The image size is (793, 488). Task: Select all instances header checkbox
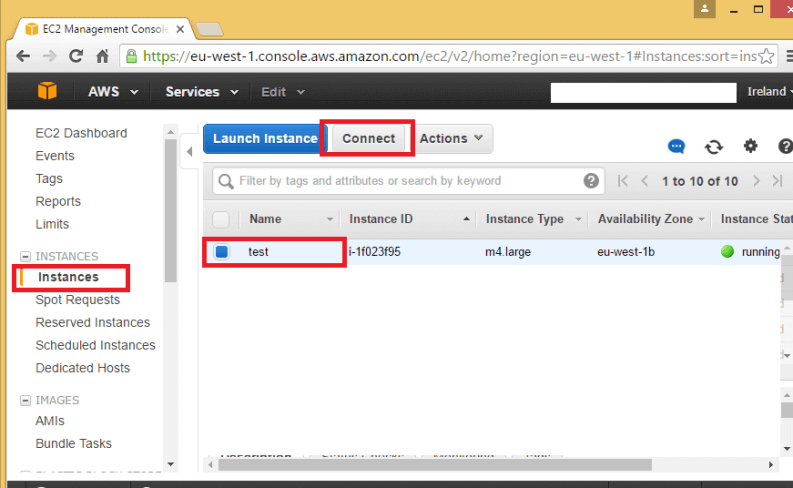pos(221,219)
